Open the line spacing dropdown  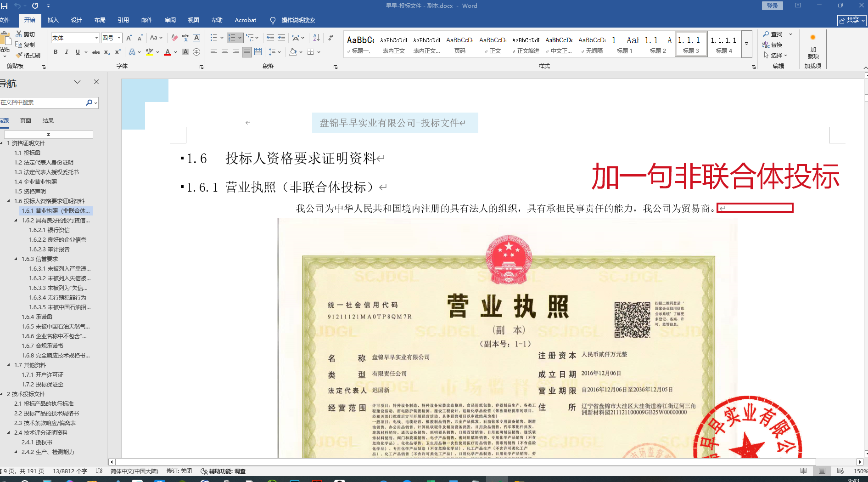(274, 52)
